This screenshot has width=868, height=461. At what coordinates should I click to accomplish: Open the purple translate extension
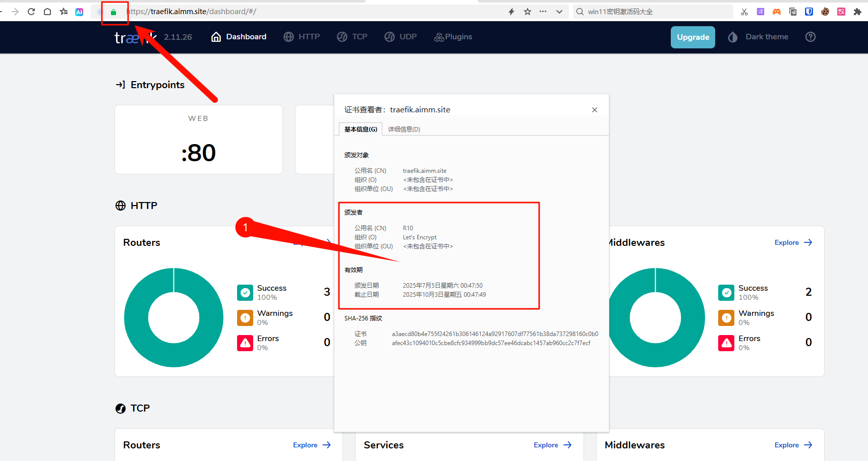(x=761, y=12)
